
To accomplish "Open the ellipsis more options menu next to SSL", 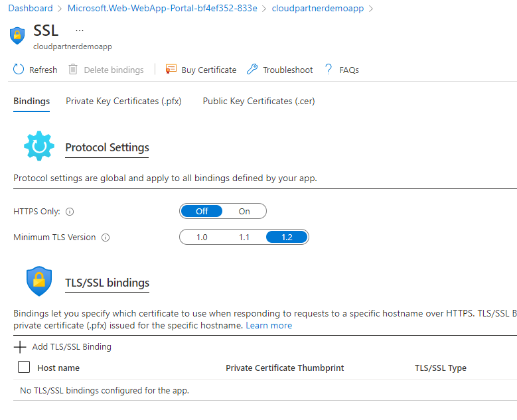I will [x=80, y=31].
